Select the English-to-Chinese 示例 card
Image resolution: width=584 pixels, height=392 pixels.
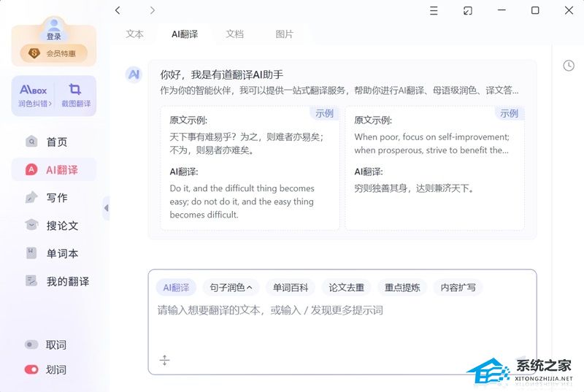coord(434,169)
